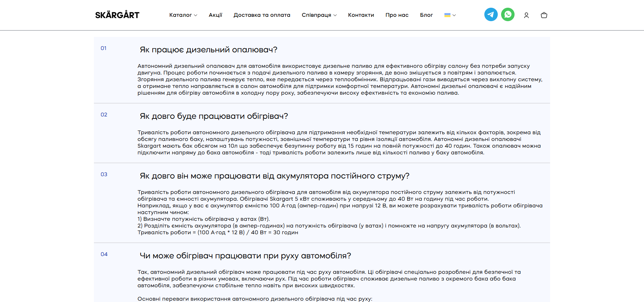This screenshot has height=302, width=644.
Task: Open the Блог page
Action: click(426, 15)
